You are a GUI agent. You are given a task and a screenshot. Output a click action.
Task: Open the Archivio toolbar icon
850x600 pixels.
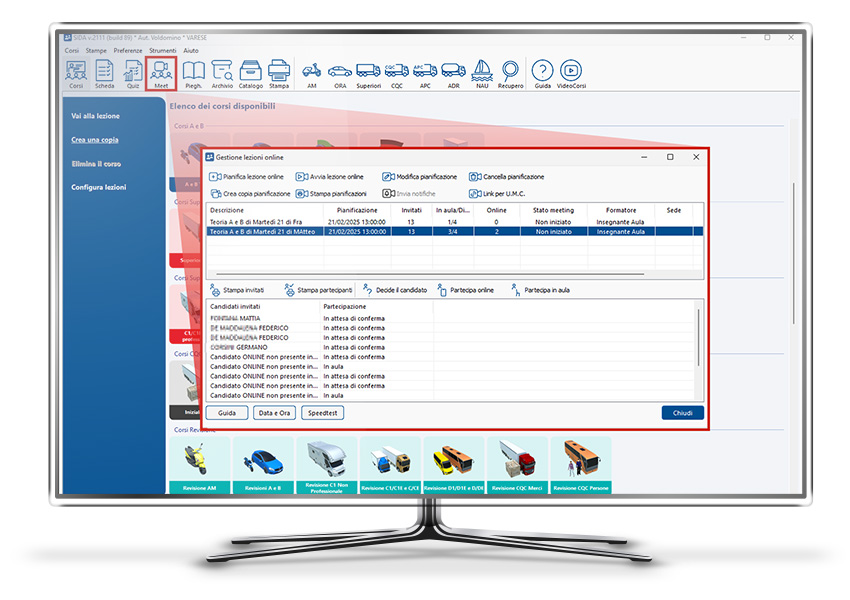(222, 74)
